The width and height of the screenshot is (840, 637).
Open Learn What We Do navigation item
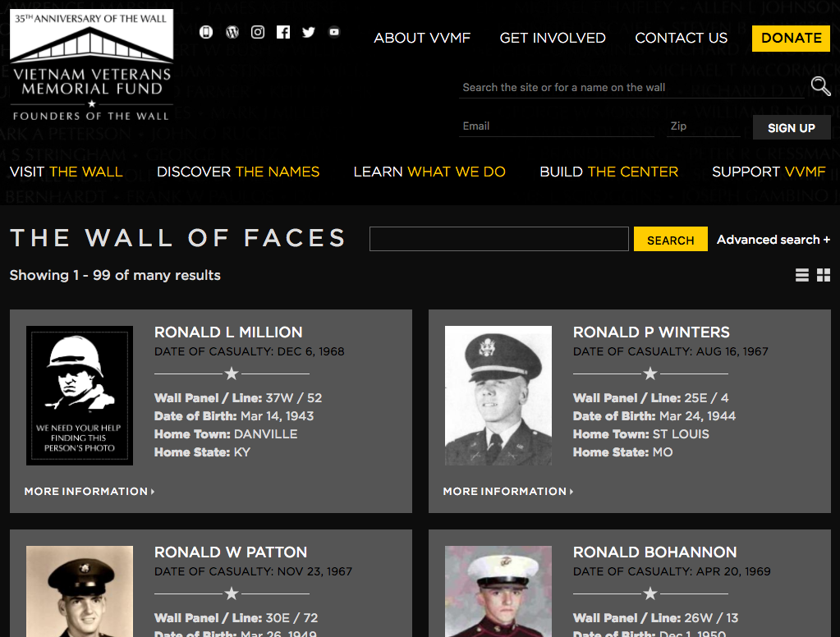pos(429,172)
